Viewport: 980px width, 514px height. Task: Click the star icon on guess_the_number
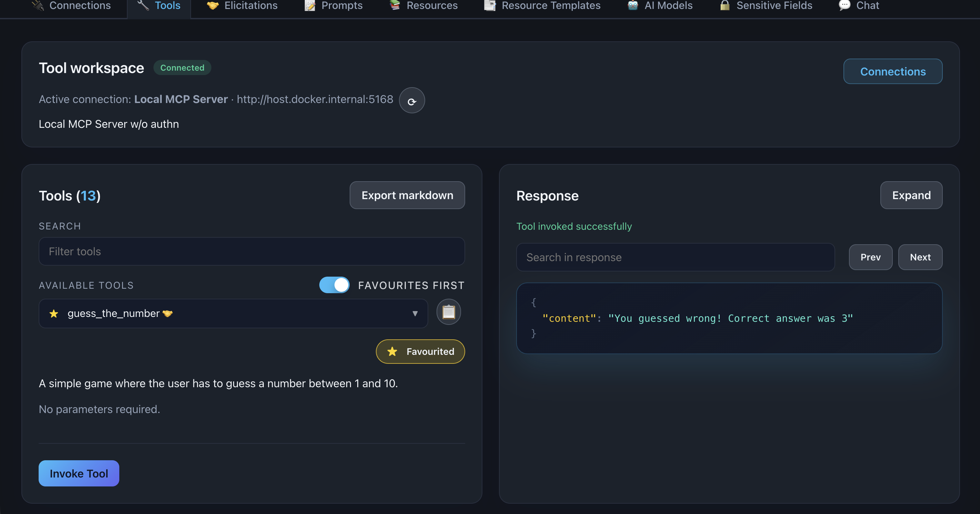click(54, 313)
